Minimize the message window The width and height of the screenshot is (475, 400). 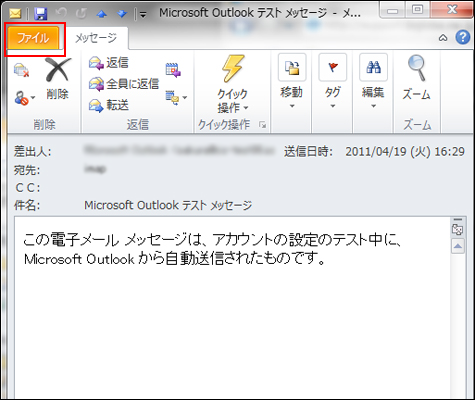pyautogui.click(x=393, y=10)
